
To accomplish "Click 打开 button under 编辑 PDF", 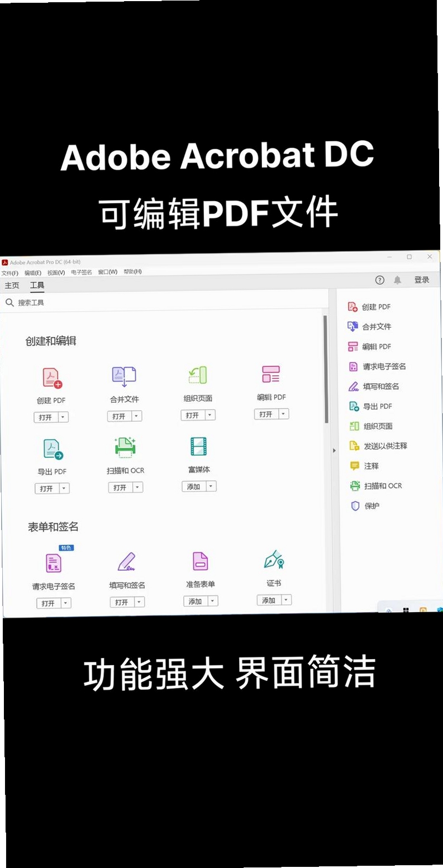I will coord(266,414).
